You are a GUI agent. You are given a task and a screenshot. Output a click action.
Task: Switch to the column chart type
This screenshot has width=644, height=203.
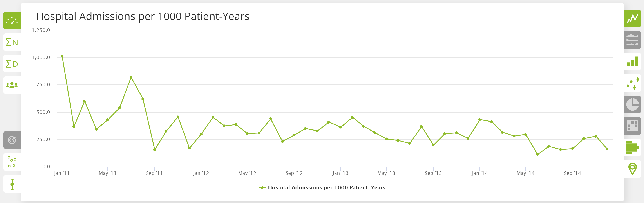click(x=633, y=62)
